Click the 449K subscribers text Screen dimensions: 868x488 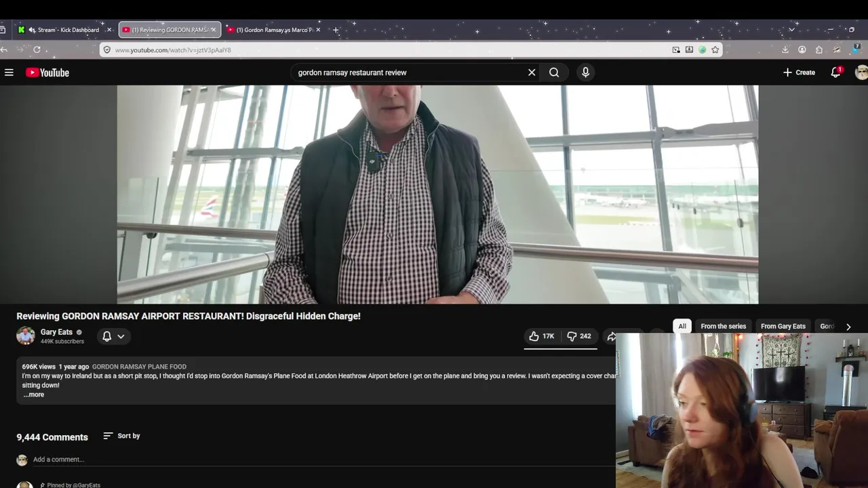click(62, 342)
